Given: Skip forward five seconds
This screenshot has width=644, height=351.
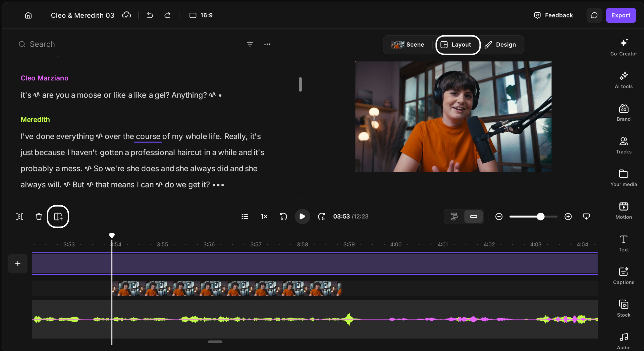Looking at the screenshot, I should pos(322,216).
